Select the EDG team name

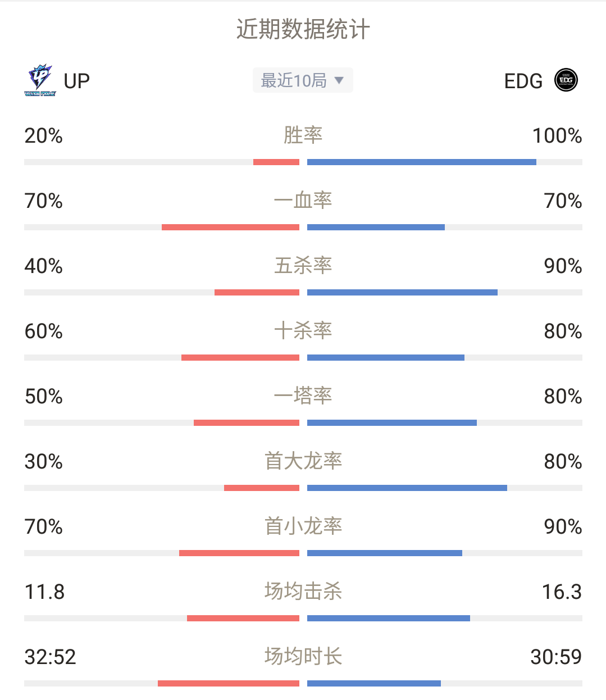523,81
